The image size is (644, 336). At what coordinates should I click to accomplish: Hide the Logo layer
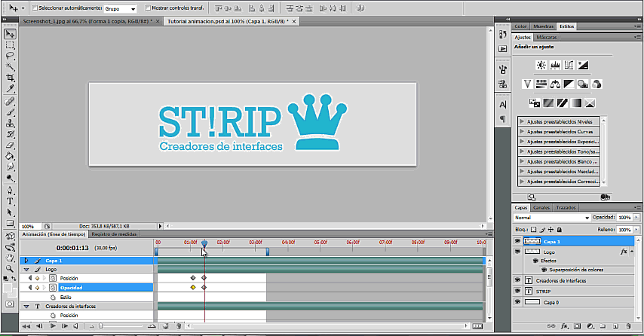click(x=517, y=252)
